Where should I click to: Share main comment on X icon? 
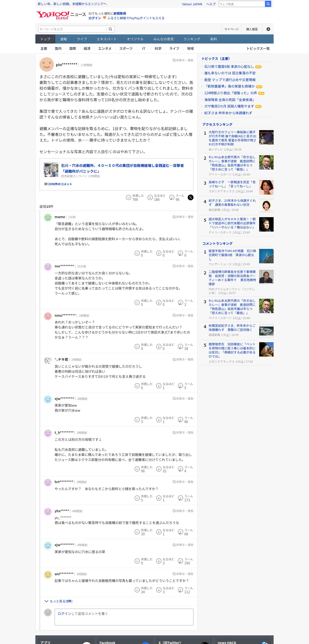point(190,197)
